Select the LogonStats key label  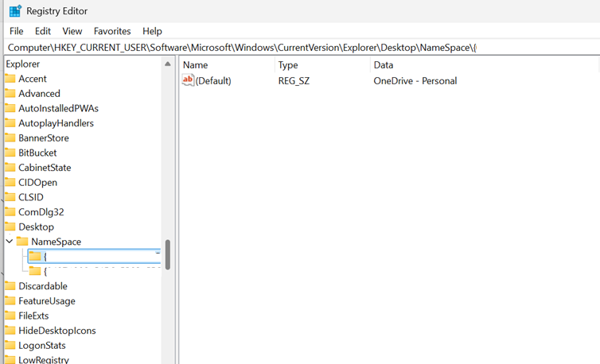click(x=42, y=346)
